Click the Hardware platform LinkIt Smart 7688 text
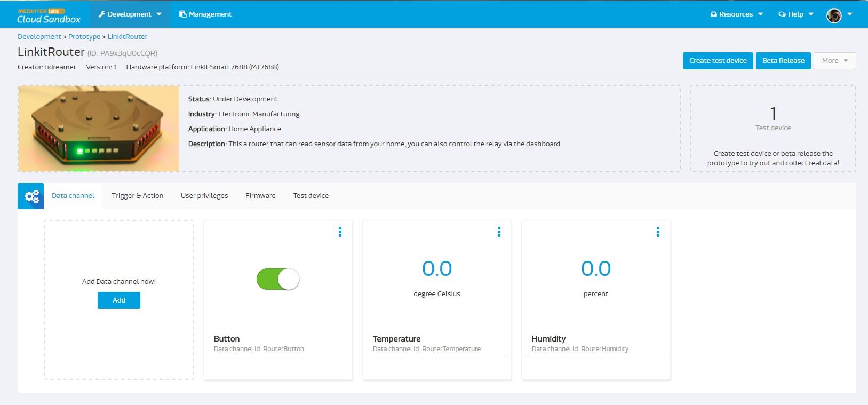Viewport: 868px width, 405px height. [x=202, y=67]
